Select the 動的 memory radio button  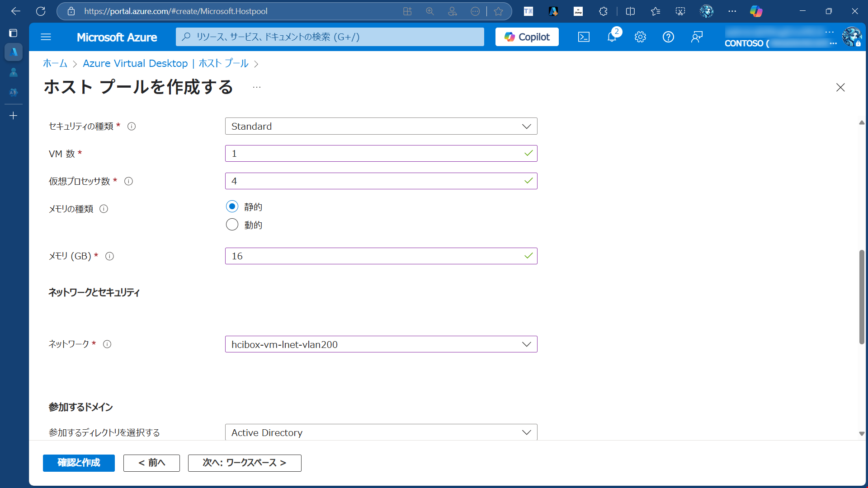point(232,225)
